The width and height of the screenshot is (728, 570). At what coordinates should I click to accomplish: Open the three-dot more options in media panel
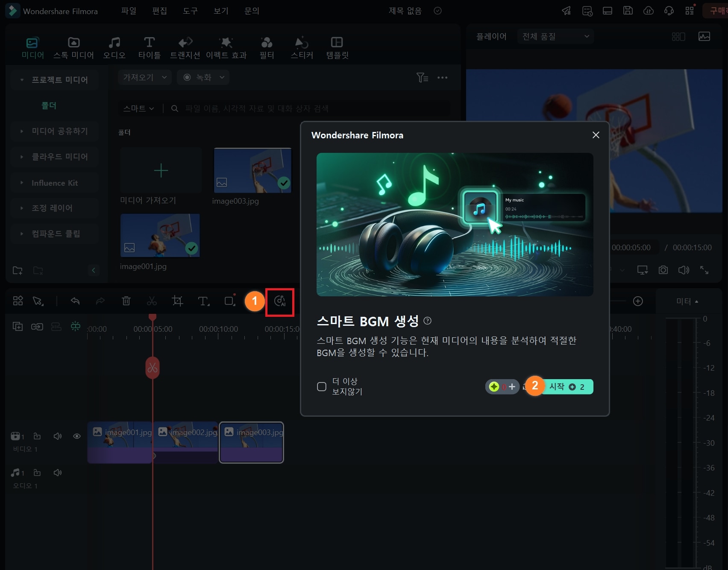pos(443,77)
